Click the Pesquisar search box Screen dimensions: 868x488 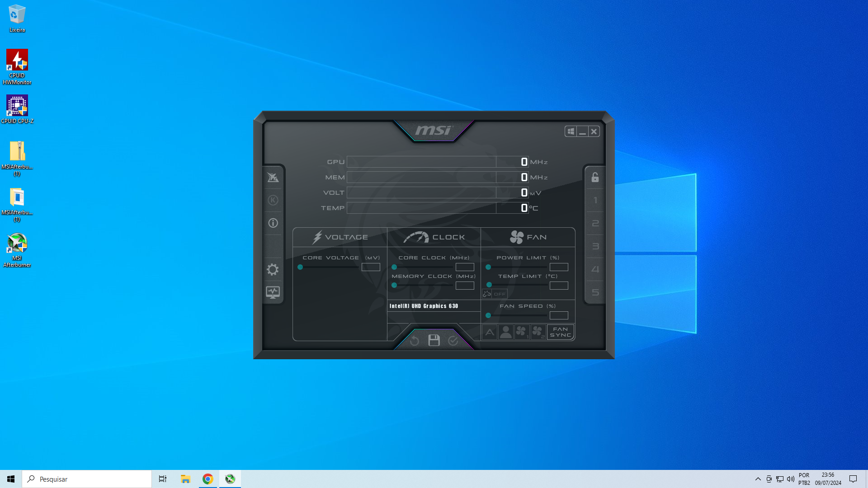[87, 479]
